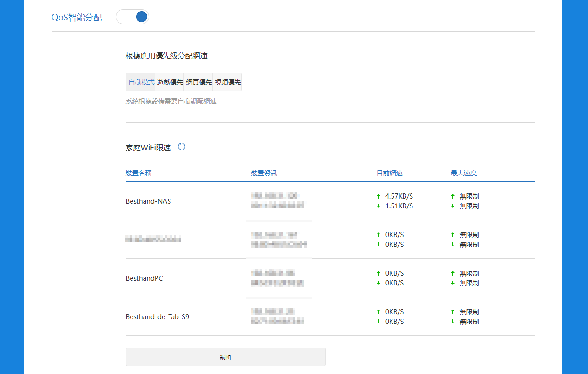
Task: Select 視頻優先 priority mode
Action: (227, 82)
